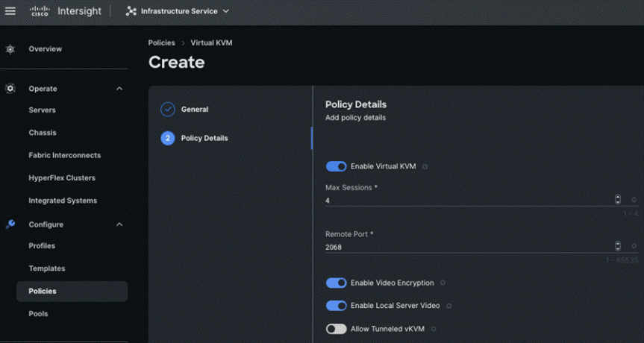Screen dimensions: 644x343
Task: Click the Intersight title text
Action: tap(79, 11)
